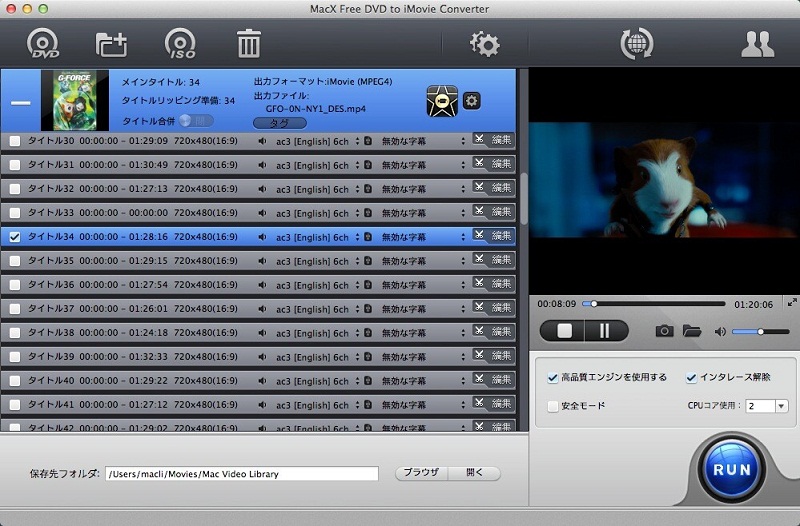Click the subtitle icon in タイトル39 row
Viewport: 800px width, 526px height.
point(368,357)
